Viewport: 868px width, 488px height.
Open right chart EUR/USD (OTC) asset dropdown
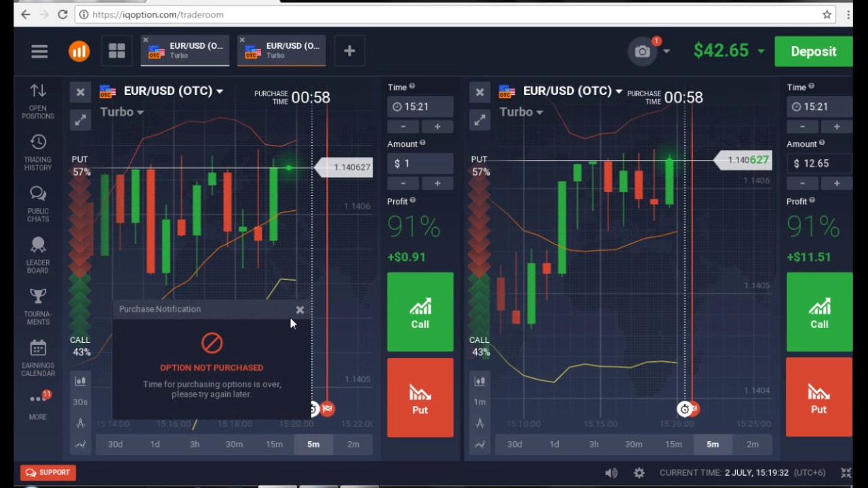click(x=572, y=91)
